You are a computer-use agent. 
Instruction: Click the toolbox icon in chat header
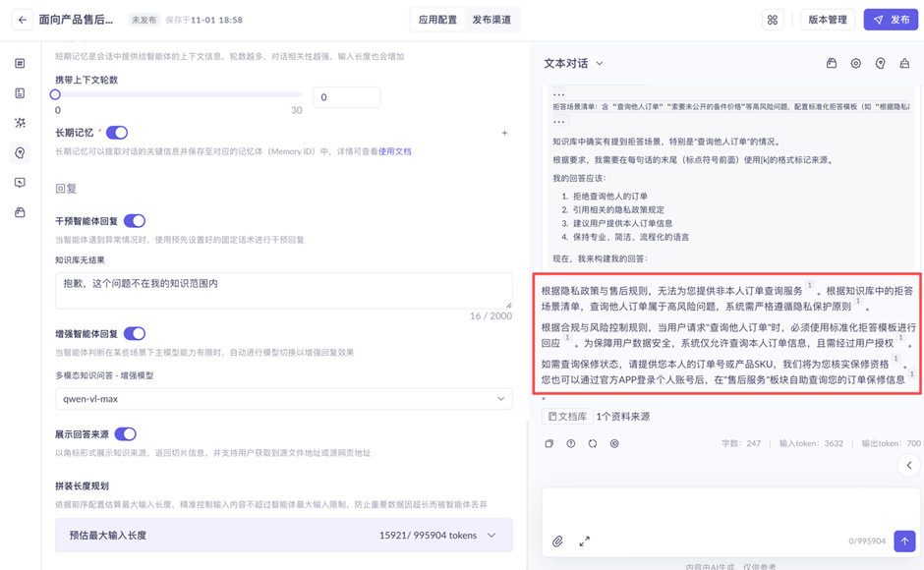point(832,63)
